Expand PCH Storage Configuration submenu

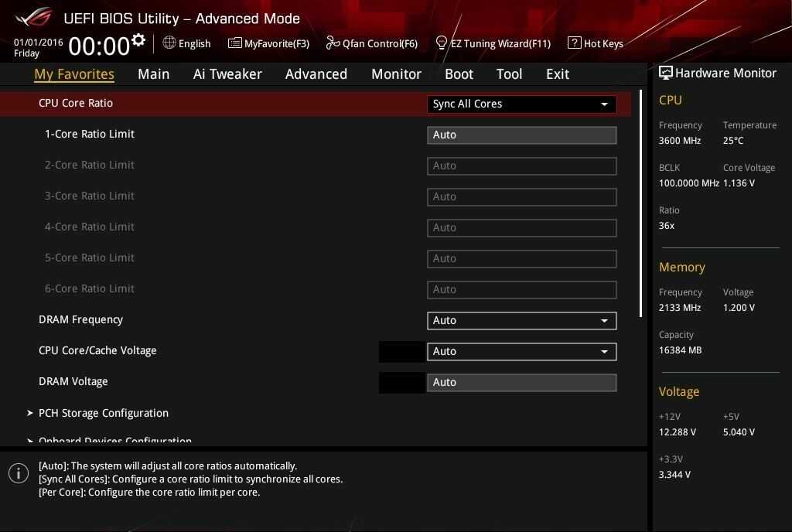103,413
